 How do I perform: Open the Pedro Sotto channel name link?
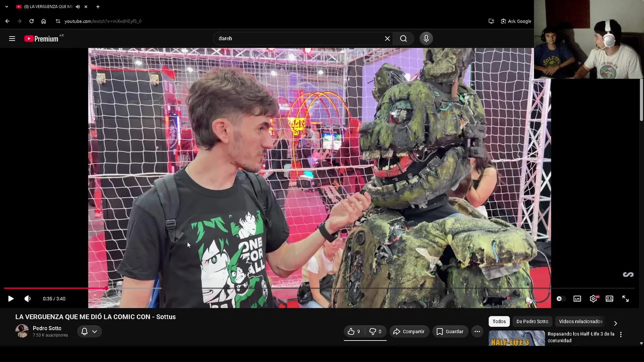click(47, 328)
